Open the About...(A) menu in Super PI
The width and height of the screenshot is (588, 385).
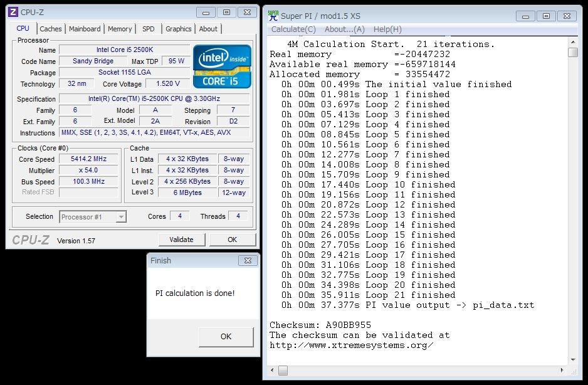[345, 29]
